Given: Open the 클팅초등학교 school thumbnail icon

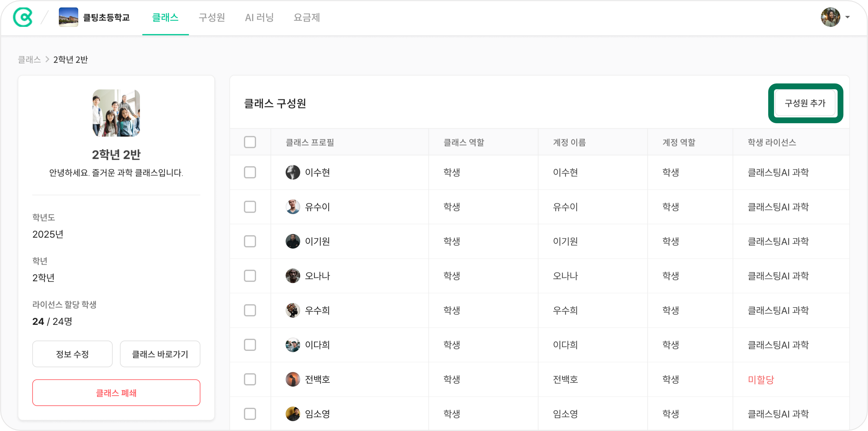Looking at the screenshot, I should [68, 17].
